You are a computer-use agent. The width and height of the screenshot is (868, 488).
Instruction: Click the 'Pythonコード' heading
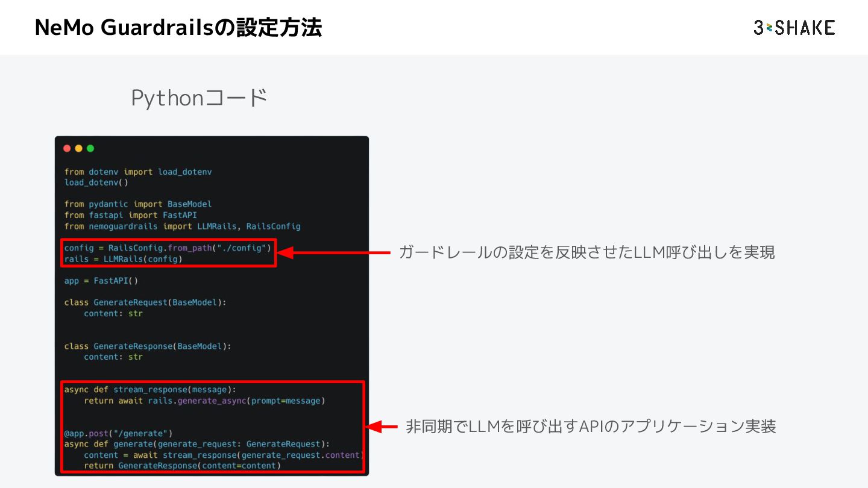199,98
